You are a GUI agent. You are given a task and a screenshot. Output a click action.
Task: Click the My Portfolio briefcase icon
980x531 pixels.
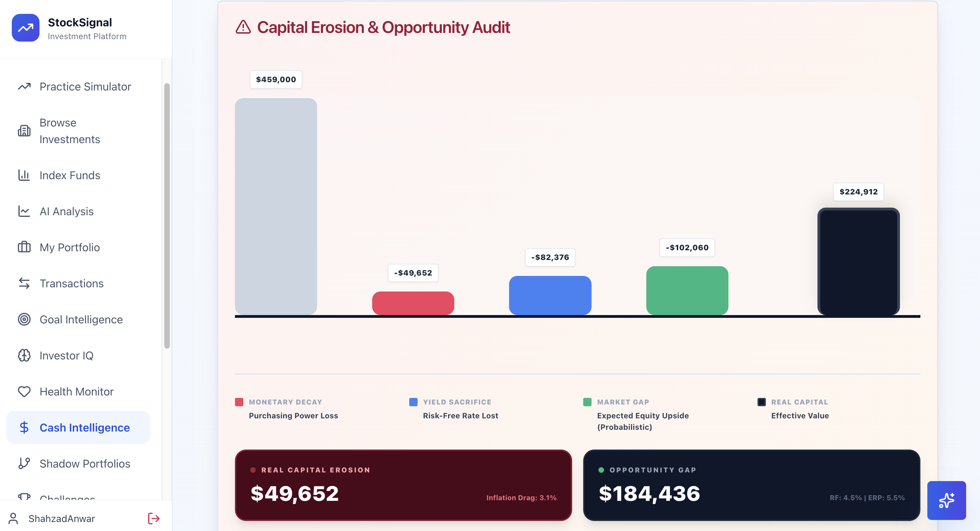click(x=24, y=247)
